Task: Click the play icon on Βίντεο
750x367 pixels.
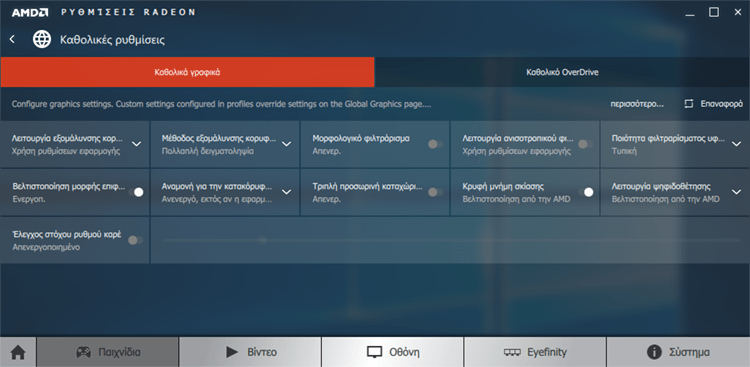Action: 232,353
